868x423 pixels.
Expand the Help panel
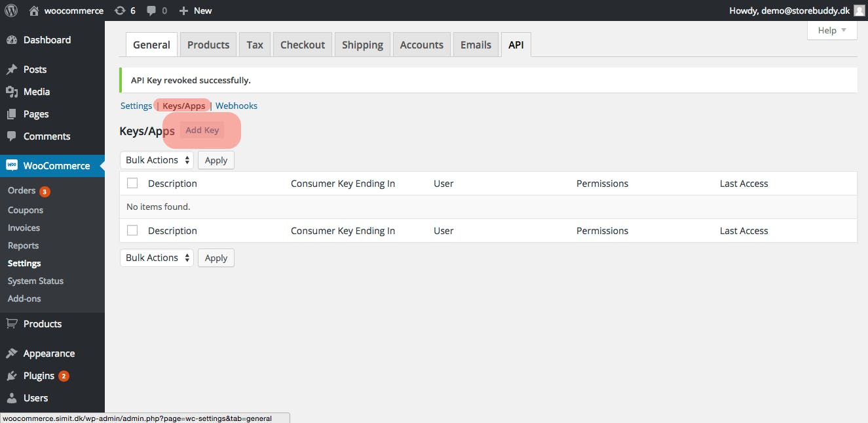(832, 30)
